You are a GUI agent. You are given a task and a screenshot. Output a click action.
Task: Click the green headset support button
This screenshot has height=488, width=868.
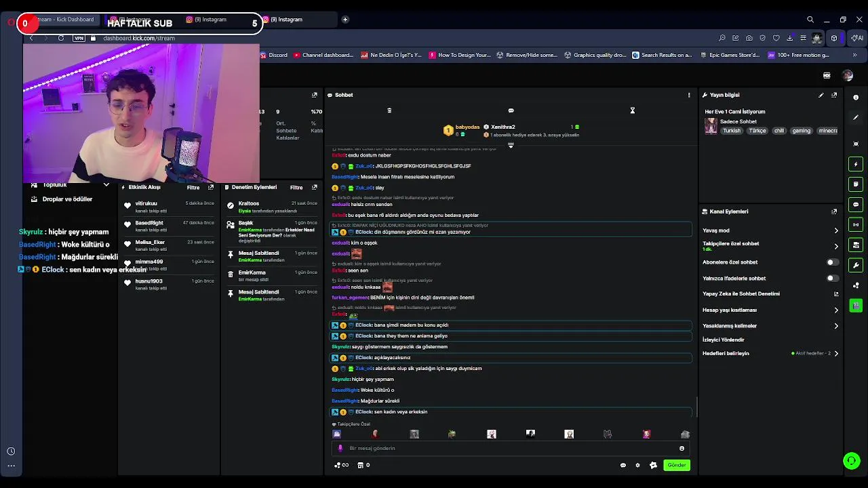coord(851,461)
